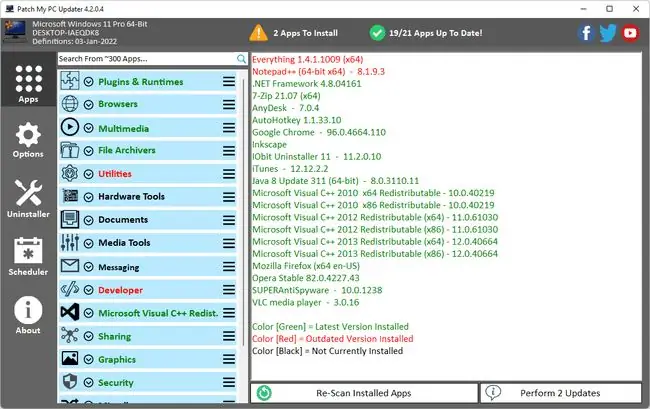Expand the Developer category chevron
650x409 pixels.
[x=88, y=290]
